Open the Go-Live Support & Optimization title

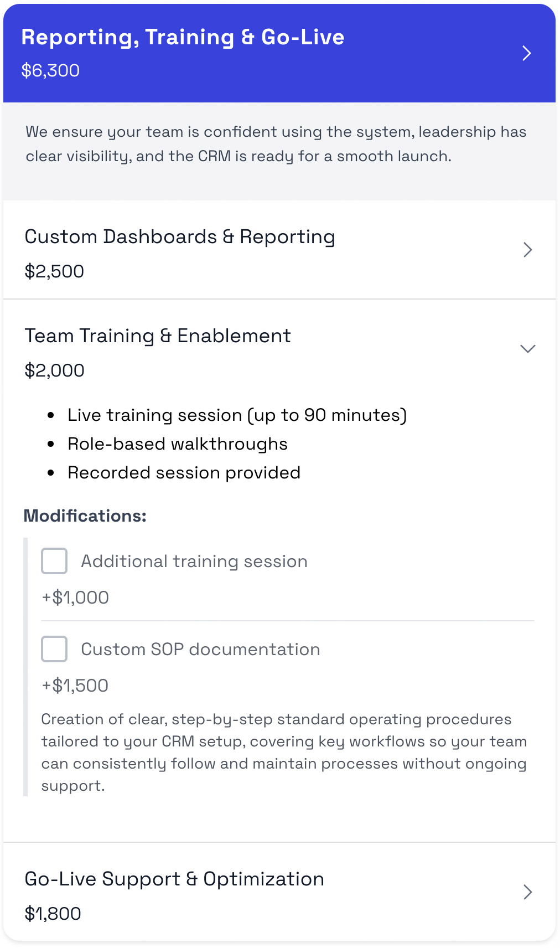click(174, 879)
